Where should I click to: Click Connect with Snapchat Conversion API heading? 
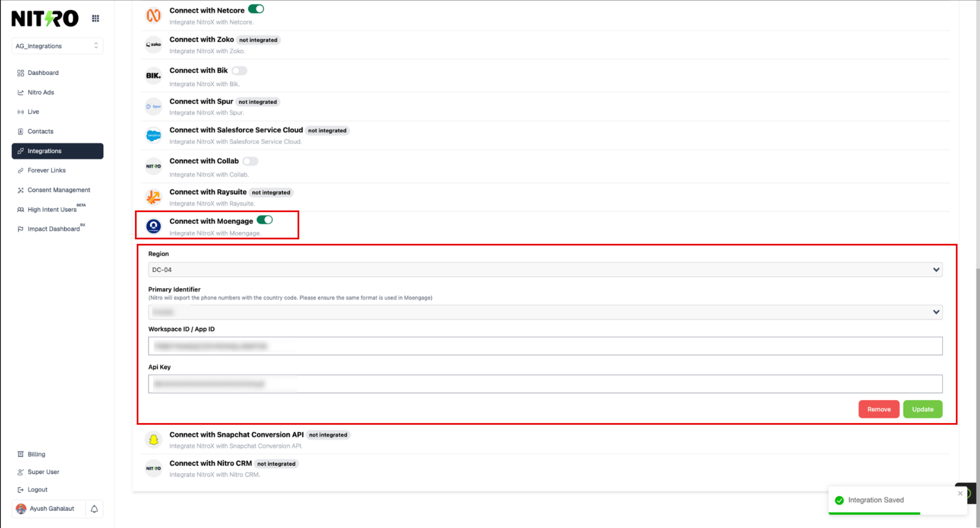pyautogui.click(x=237, y=434)
